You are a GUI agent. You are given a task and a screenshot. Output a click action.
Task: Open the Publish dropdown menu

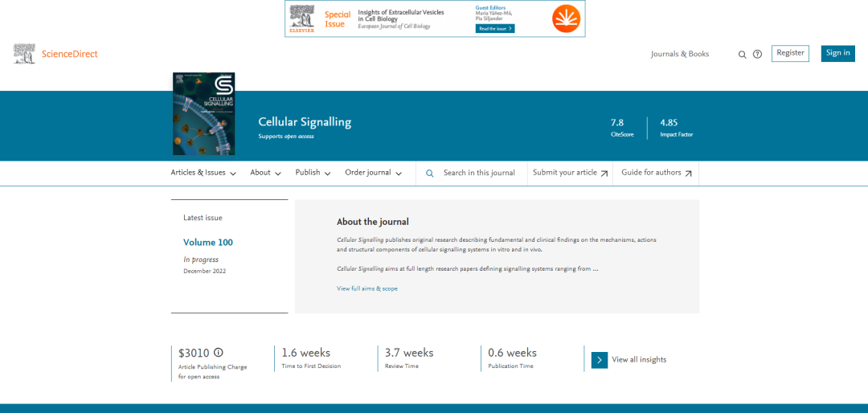[x=313, y=173]
